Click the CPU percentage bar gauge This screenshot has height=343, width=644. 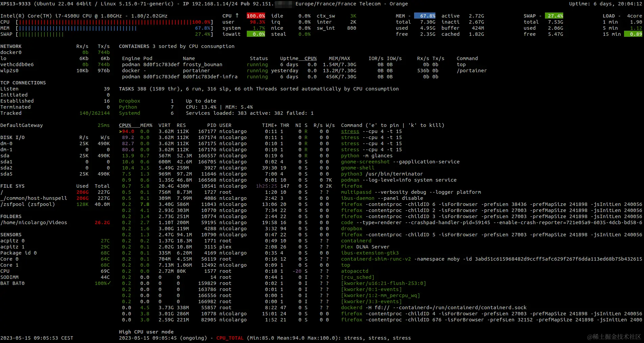click(115, 22)
